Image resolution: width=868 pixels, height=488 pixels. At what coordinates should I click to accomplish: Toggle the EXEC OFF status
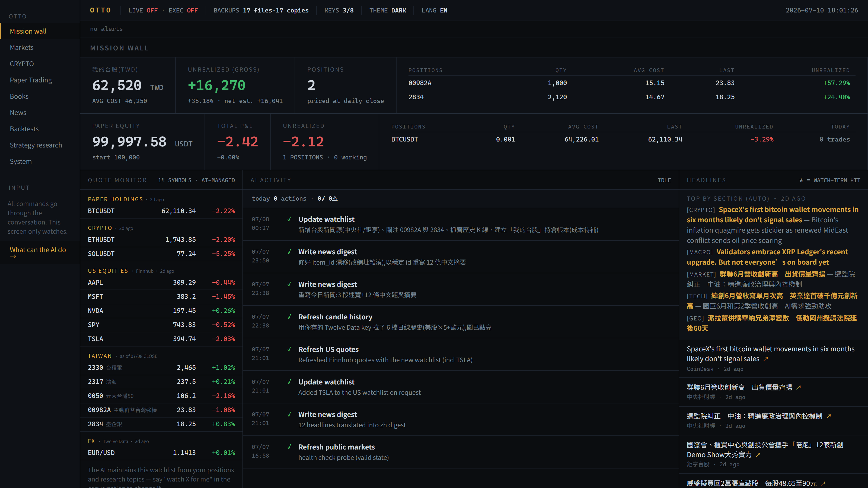[183, 11]
